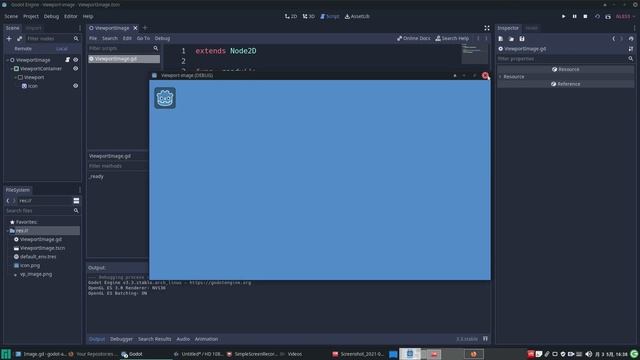Switch scene tree to Local
640x360 pixels.
[x=62, y=49]
